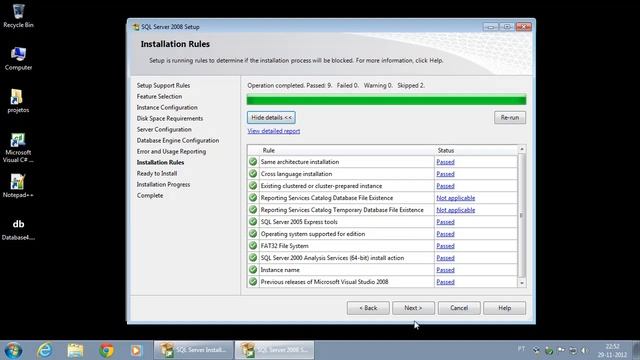Launch Microsoft Visual C# desktop shortcut

tap(18, 147)
